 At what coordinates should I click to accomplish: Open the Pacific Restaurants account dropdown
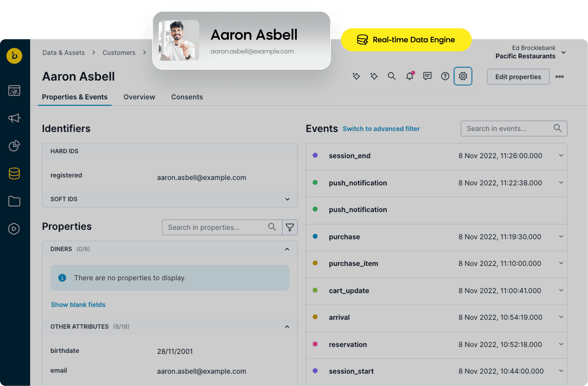(564, 52)
